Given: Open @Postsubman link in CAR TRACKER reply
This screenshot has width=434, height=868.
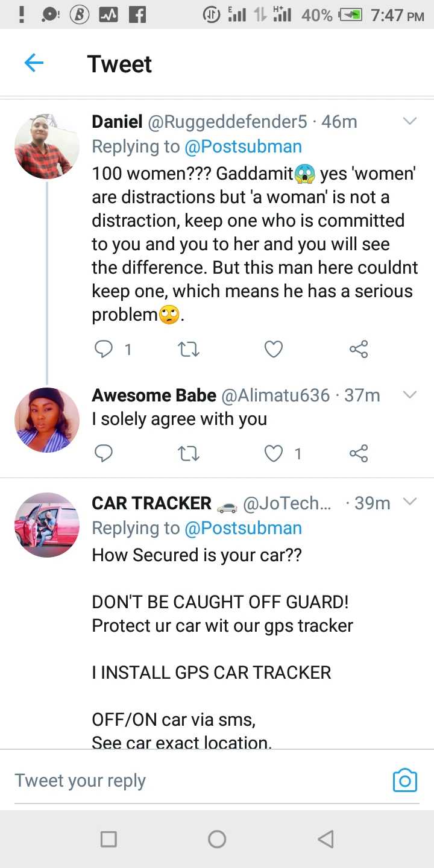Looking at the screenshot, I should 243,528.
